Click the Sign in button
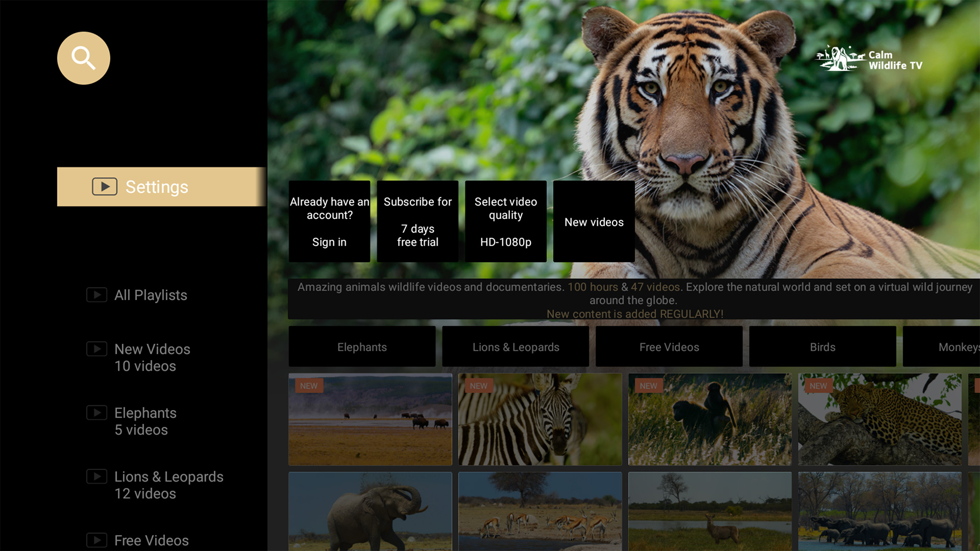 pyautogui.click(x=329, y=221)
